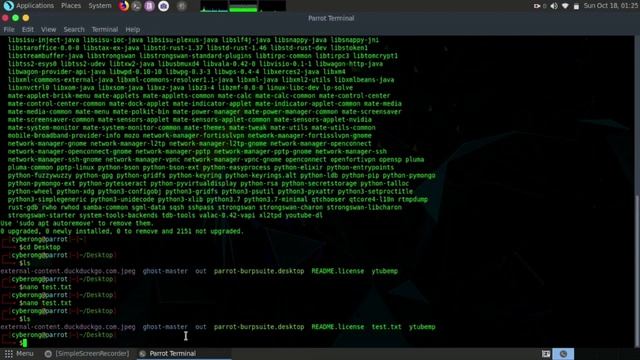Click the mate-applet-brisk-menu package name
This screenshot has width=640, height=360.
pyautogui.click(x=49, y=96)
